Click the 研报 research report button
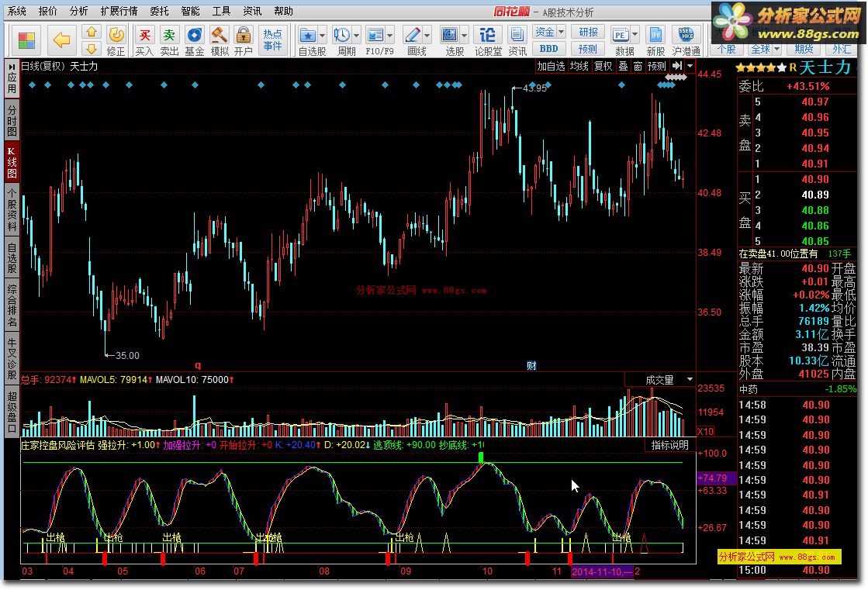Image resolution: width=868 pixels, height=590 pixels. [x=588, y=32]
